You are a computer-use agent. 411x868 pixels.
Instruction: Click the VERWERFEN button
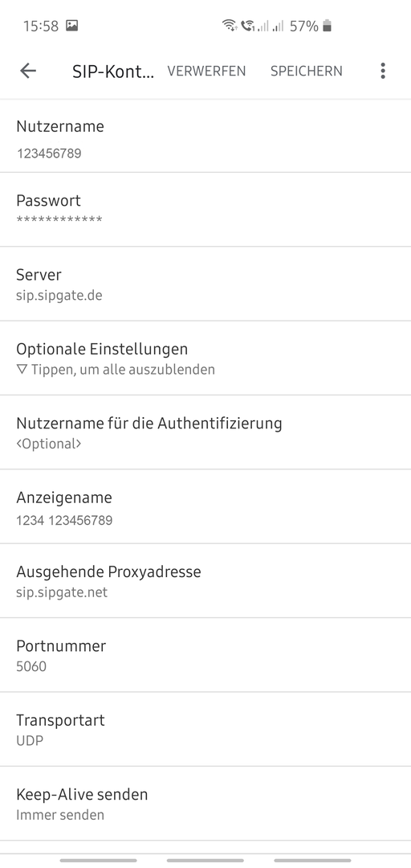pyautogui.click(x=207, y=71)
